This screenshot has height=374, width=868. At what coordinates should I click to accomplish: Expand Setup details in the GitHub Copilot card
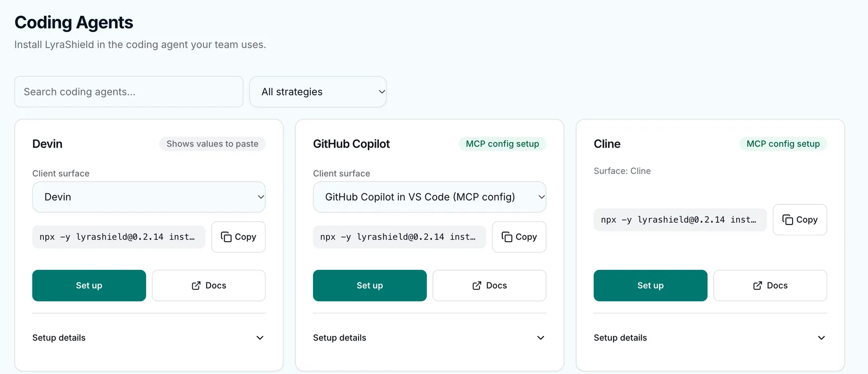(430, 338)
